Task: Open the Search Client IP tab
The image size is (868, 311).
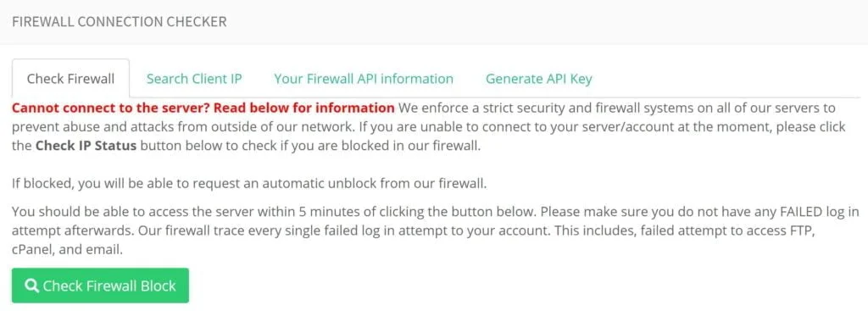Action: click(x=194, y=79)
